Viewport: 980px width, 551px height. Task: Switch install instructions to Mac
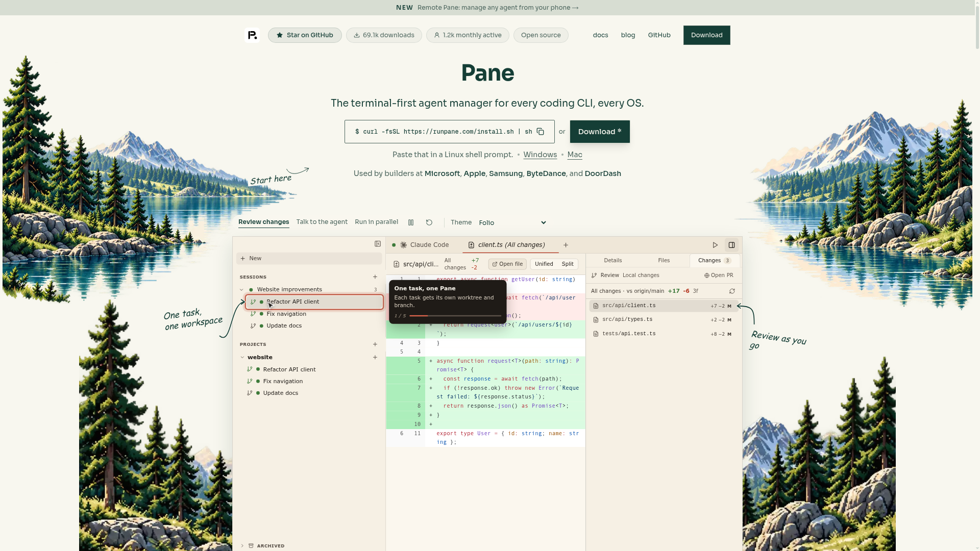click(575, 155)
